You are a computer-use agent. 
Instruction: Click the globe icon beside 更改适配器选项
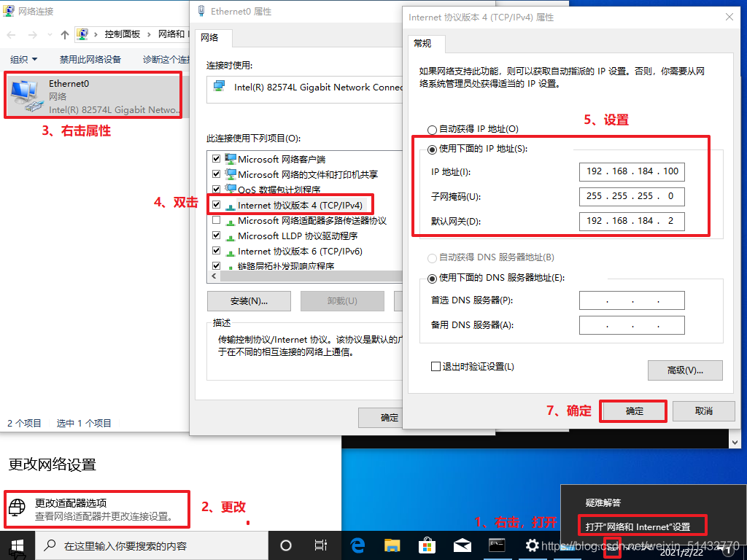tap(18, 507)
